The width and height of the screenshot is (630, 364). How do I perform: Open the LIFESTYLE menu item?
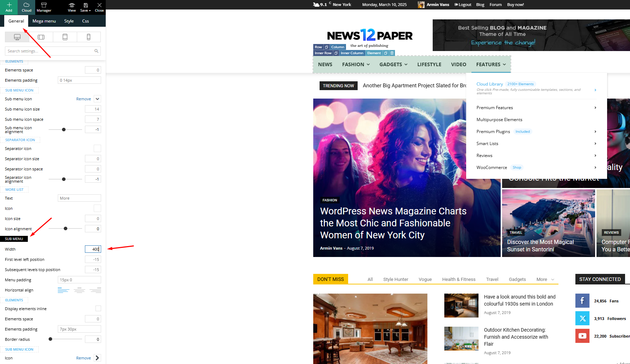(x=429, y=64)
